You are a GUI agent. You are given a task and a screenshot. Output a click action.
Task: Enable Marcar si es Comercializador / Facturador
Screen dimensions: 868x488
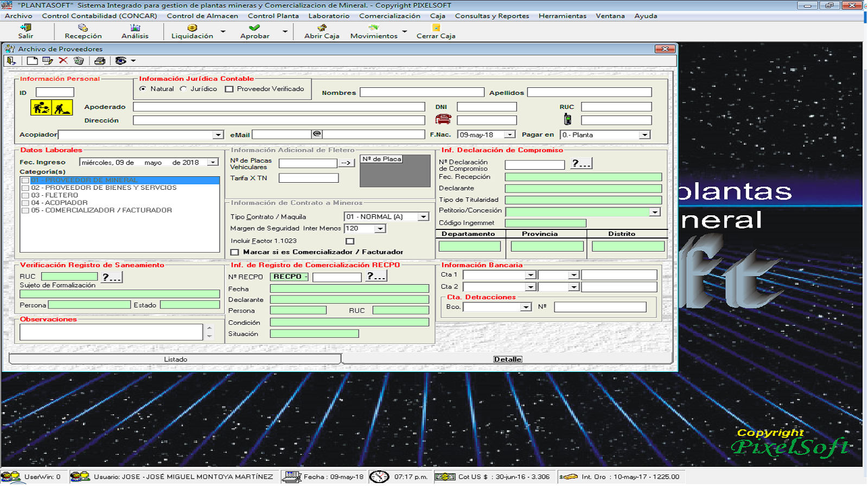235,252
